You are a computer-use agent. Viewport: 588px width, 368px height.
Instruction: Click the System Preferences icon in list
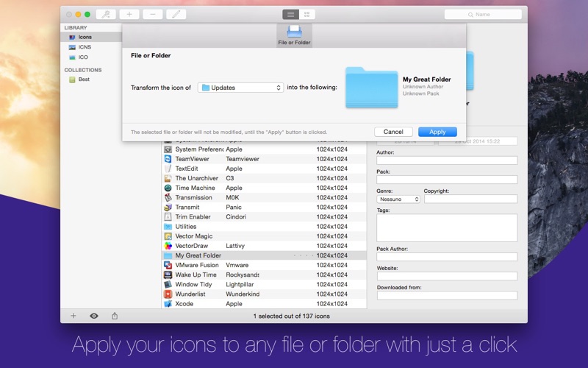168,149
